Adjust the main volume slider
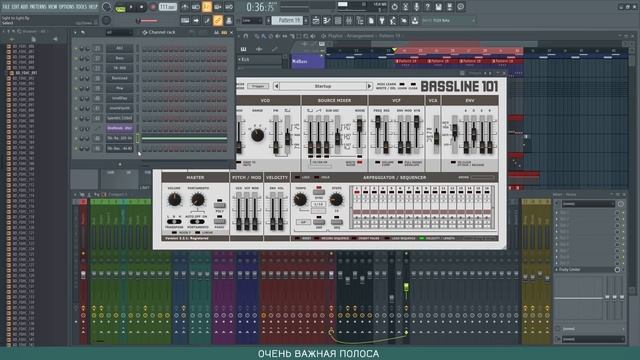Viewport: 640px width, 360px height. (148, 20)
